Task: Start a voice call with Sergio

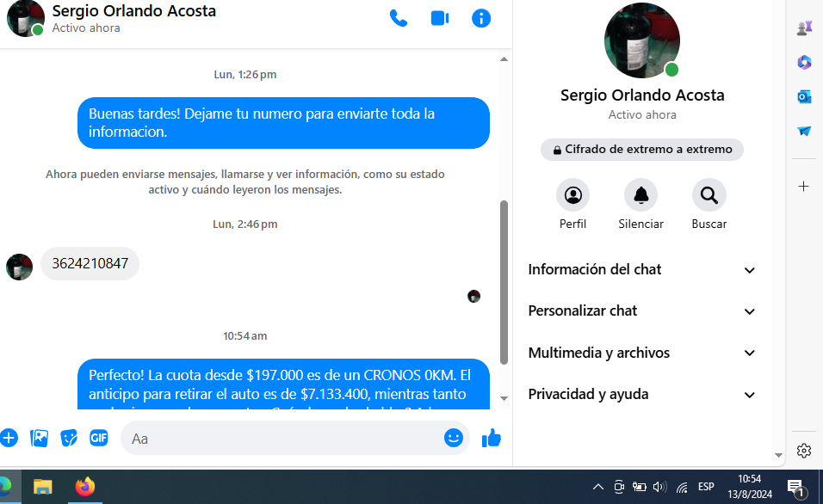Action: click(399, 18)
